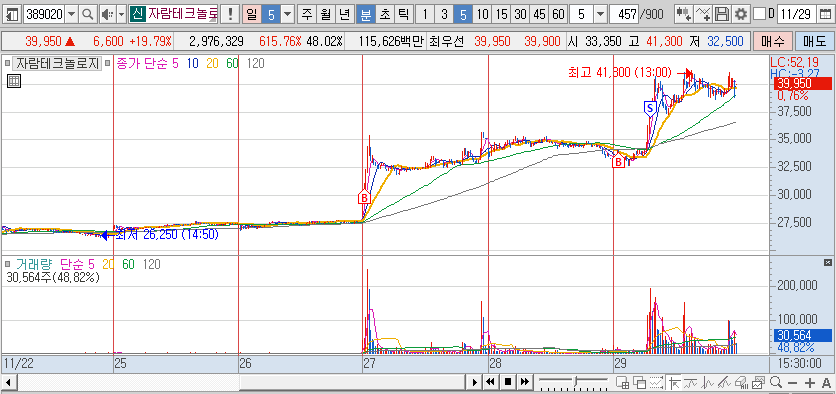Click the add candlestick chart icon
The height and width of the screenshot is (394, 836).
click(x=685, y=14)
